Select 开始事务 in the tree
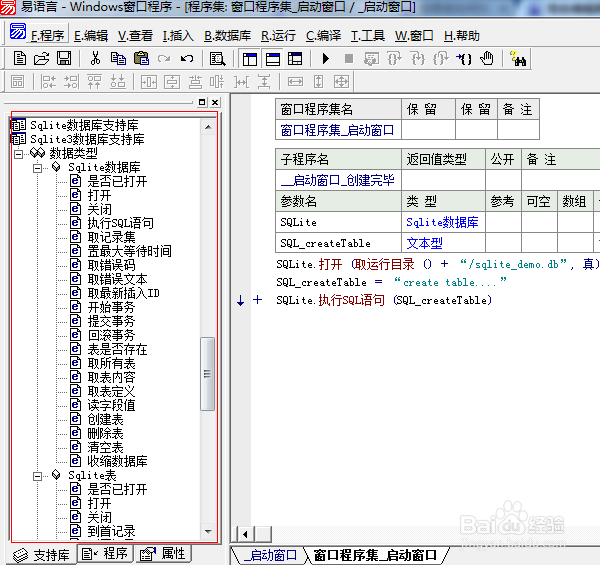 [x=111, y=307]
